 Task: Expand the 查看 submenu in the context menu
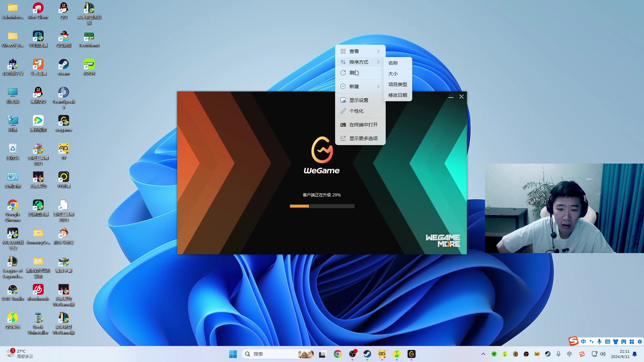[360, 51]
